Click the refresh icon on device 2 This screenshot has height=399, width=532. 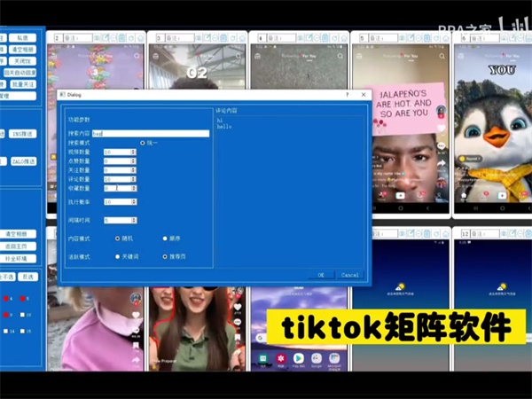coord(131,37)
